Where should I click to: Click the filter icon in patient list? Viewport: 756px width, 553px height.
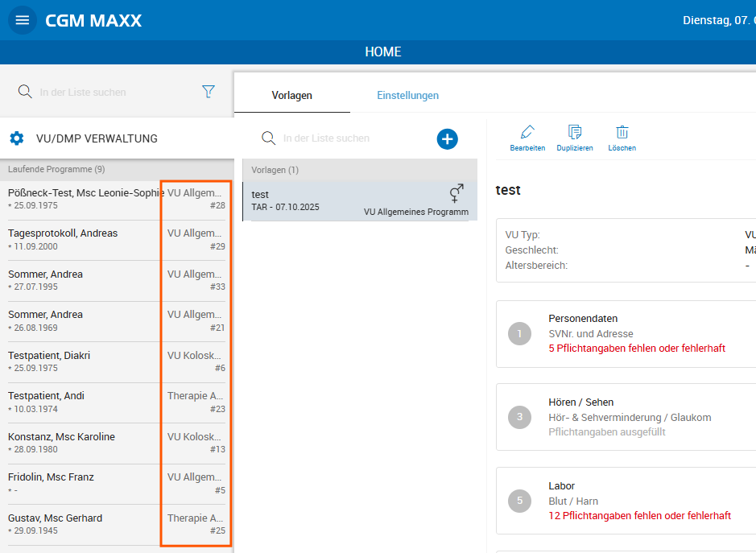[x=209, y=92]
